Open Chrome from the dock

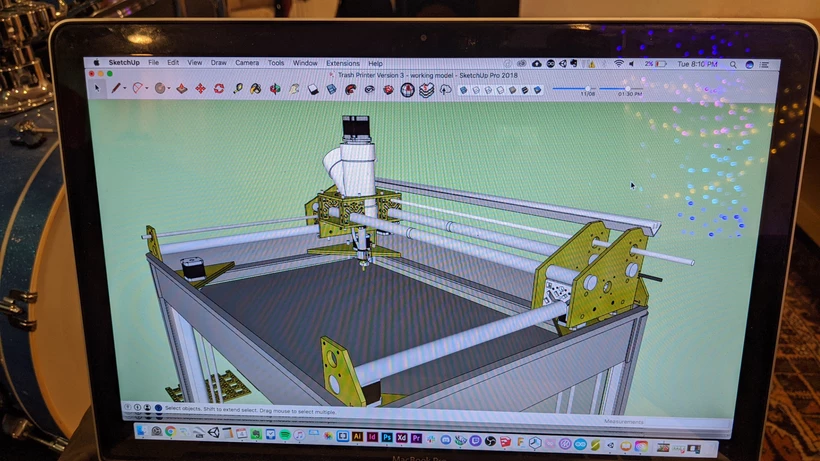coord(170,432)
